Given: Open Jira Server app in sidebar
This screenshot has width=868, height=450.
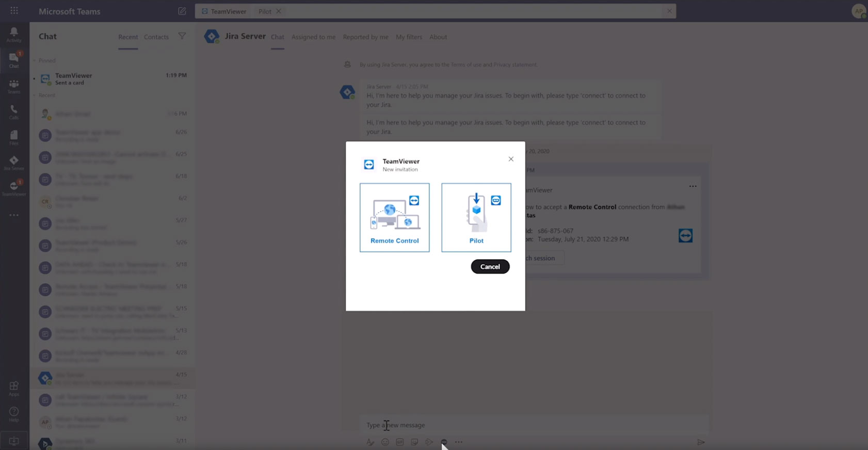Looking at the screenshot, I should click(x=14, y=163).
